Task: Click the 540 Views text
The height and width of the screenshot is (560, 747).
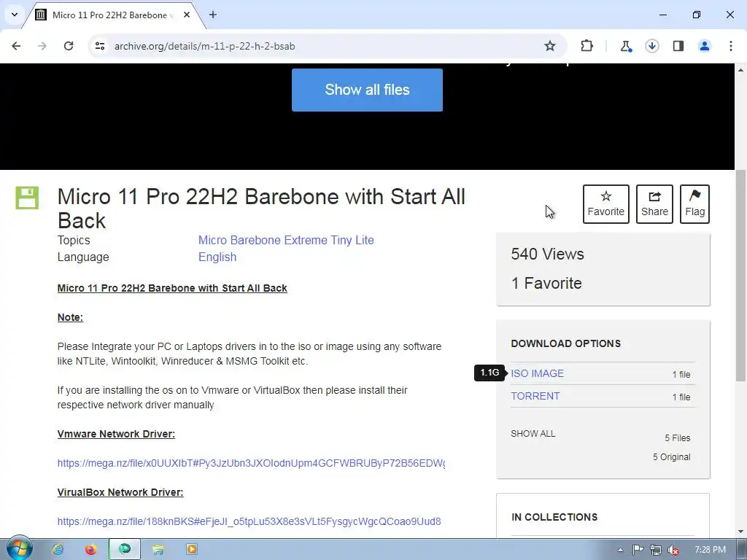Action: click(547, 254)
